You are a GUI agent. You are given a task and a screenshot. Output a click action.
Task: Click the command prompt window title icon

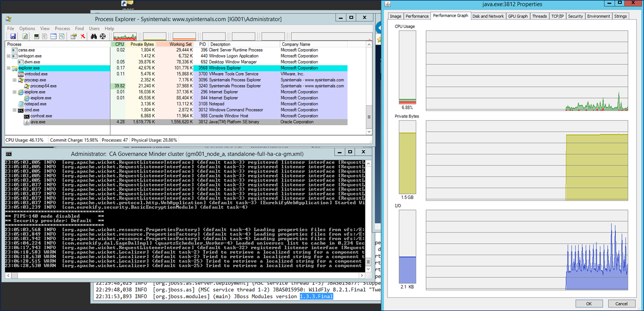click(x=9, y=153)
